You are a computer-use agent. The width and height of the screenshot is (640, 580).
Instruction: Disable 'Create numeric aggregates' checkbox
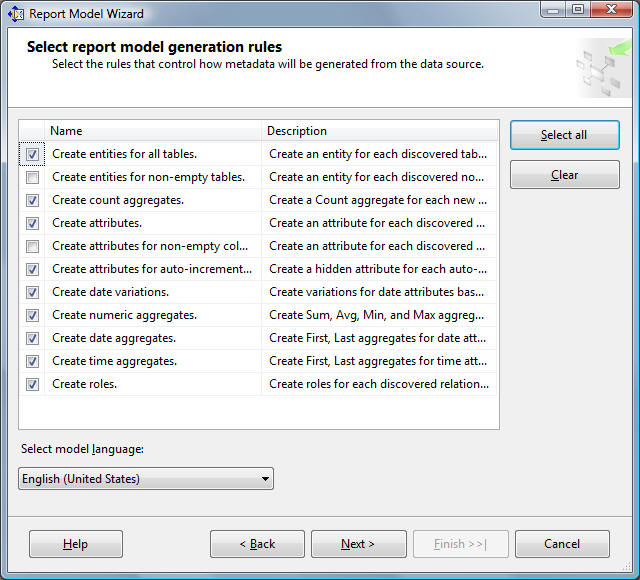point(33,315)
